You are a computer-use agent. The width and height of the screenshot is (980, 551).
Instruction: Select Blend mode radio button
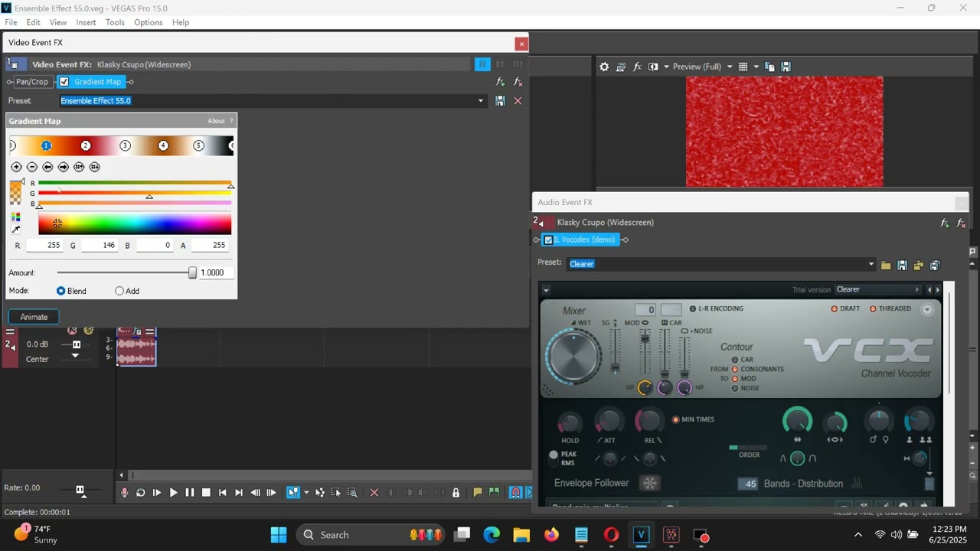point(61,291)
